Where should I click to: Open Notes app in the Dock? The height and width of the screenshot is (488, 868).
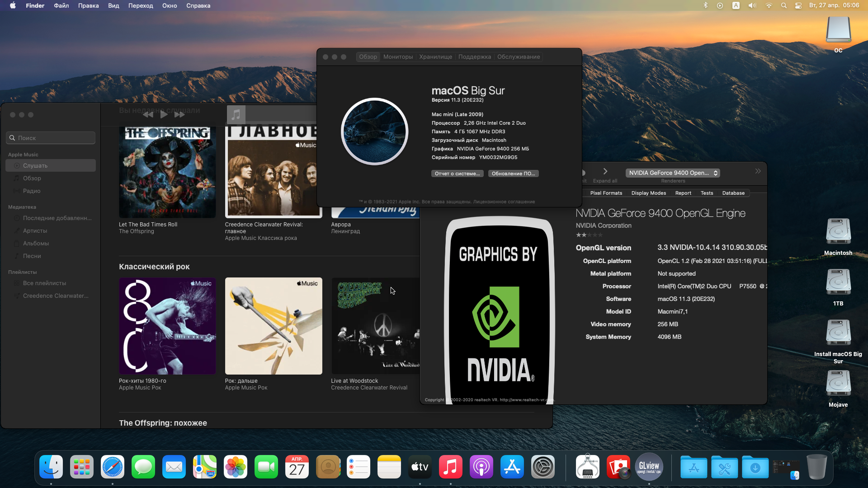click(389, 467)
